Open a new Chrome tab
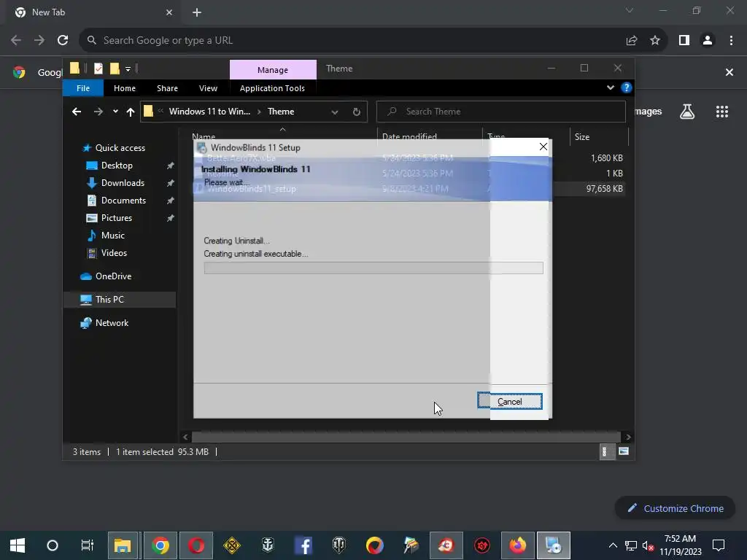Screen dimensions: 747x560 tap(197, 12)
